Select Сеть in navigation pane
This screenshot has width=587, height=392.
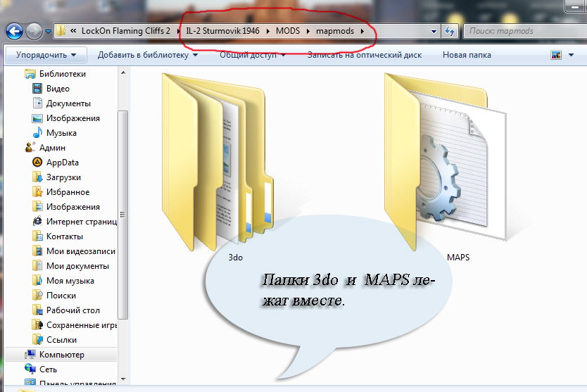[48, 369]
